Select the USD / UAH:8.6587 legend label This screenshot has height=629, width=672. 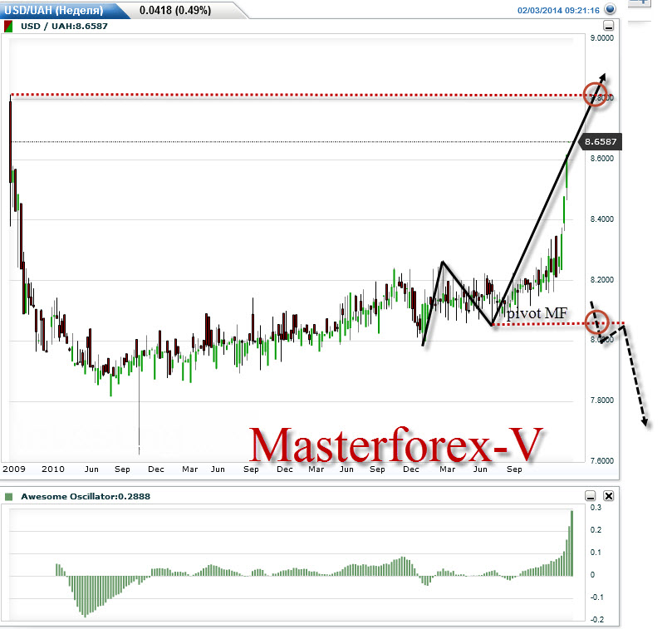coord(64,26)
